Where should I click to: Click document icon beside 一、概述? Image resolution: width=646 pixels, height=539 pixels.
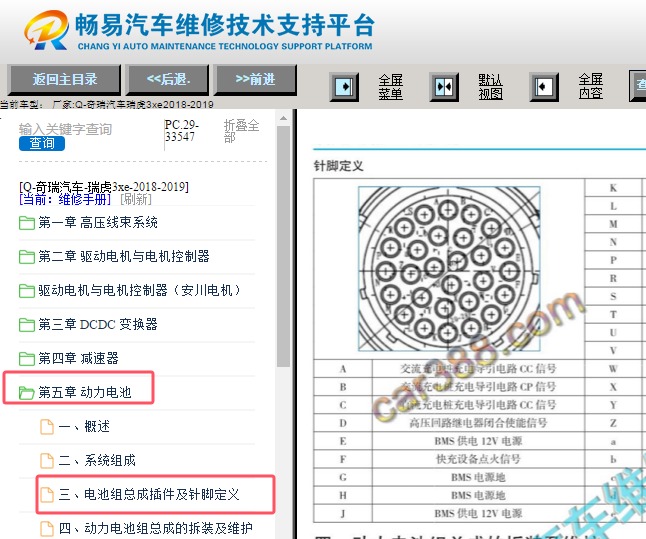[47, 427]
